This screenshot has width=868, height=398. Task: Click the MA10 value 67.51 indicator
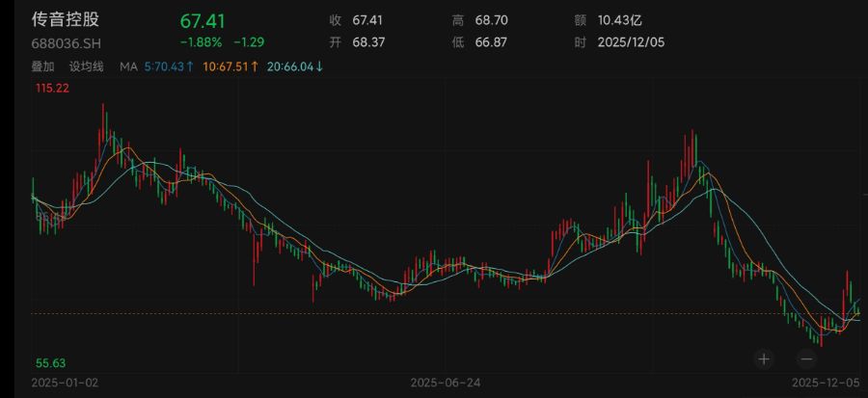[231, 66]
